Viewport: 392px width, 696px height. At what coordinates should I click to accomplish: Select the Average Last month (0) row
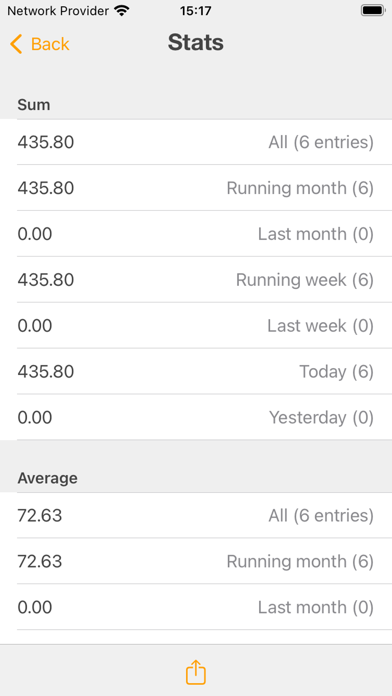196,607
